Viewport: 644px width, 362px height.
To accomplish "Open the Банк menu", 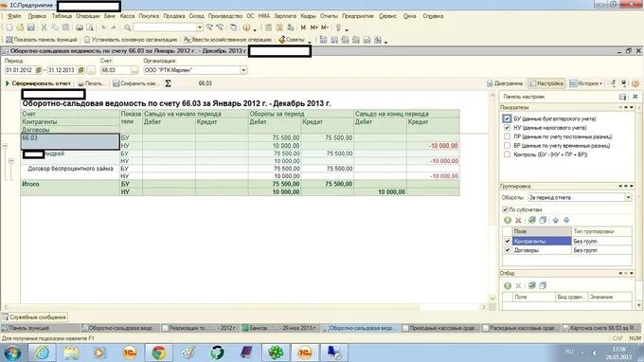I will point(110,16).
